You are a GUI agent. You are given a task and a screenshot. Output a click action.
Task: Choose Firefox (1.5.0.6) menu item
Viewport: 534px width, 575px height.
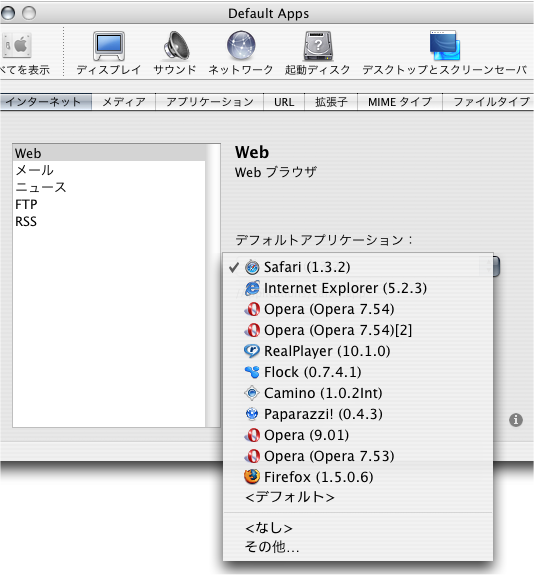358,477
